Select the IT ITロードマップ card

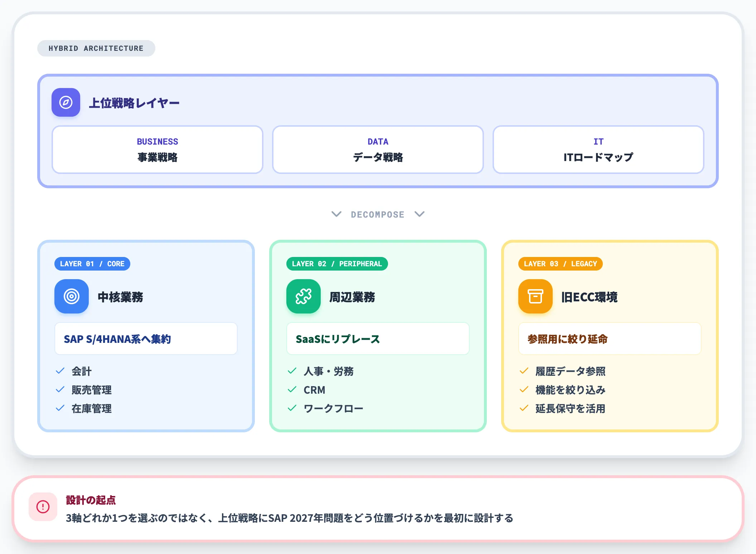point(598,150)
